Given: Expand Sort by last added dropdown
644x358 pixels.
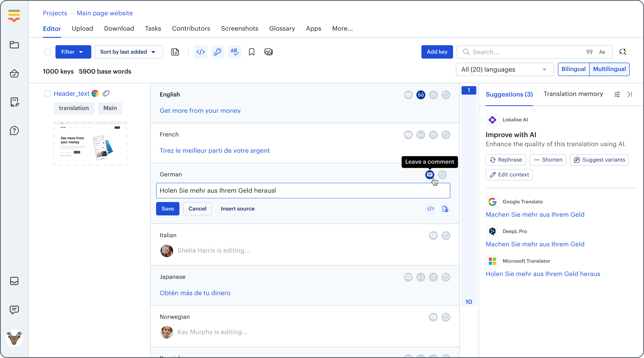Looking at the screenshot, I should [x=128, y=52].
